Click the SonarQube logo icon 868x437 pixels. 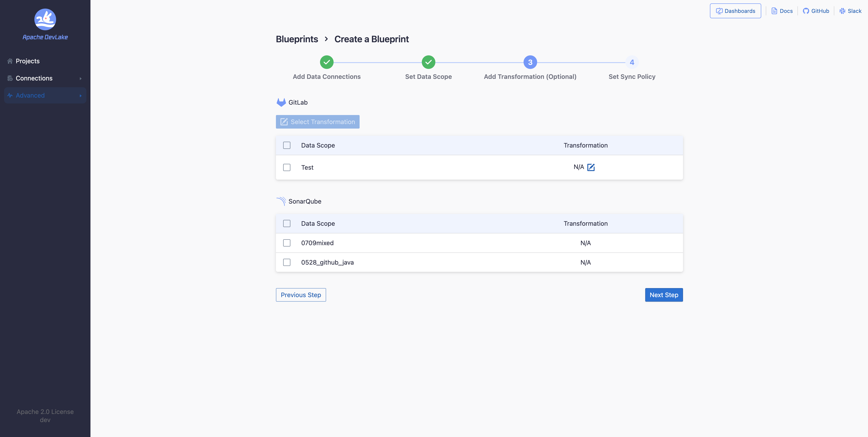click(281, 201)
